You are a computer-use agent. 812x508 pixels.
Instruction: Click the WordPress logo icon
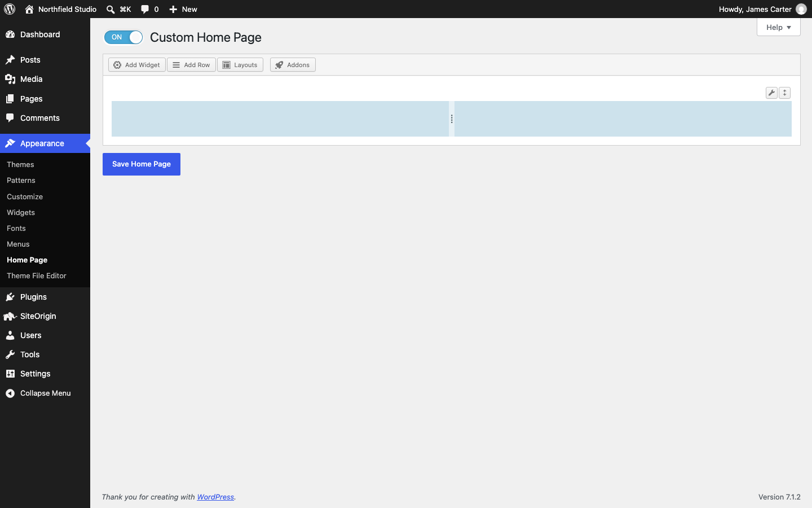(10, 9)
